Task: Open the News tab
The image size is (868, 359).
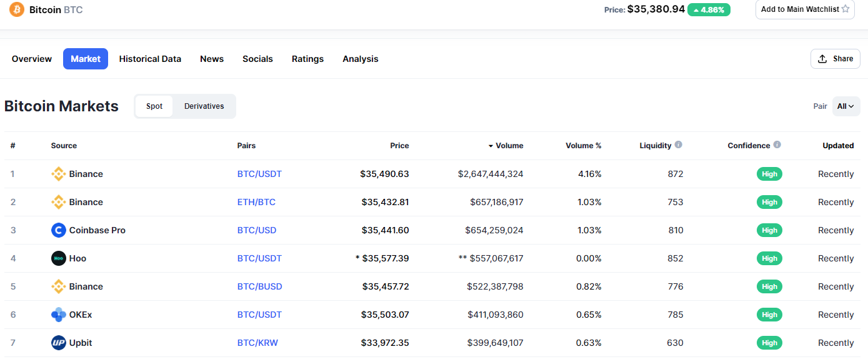Action: (x=212, y=59)
